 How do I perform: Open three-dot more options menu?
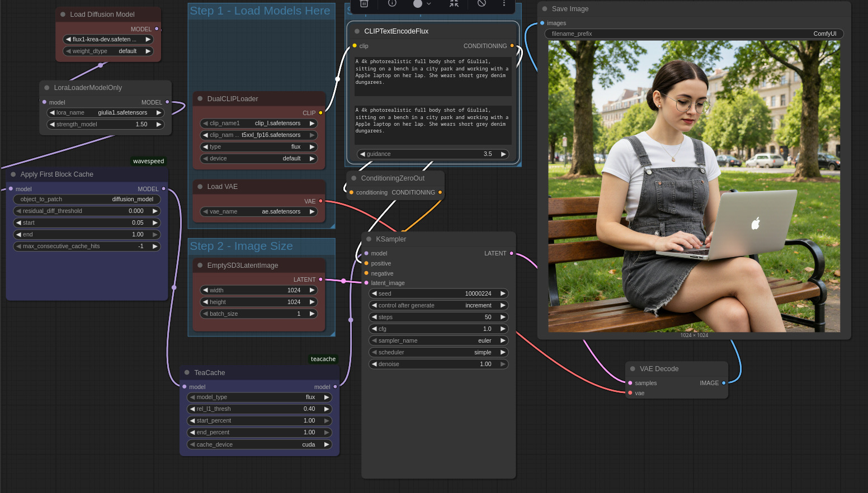(x=504, y=3)
